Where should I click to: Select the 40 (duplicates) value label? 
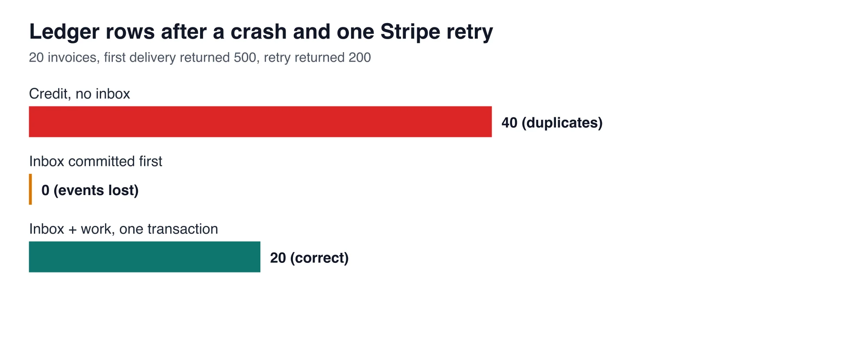pyautogui.click(x=552, y=123)
